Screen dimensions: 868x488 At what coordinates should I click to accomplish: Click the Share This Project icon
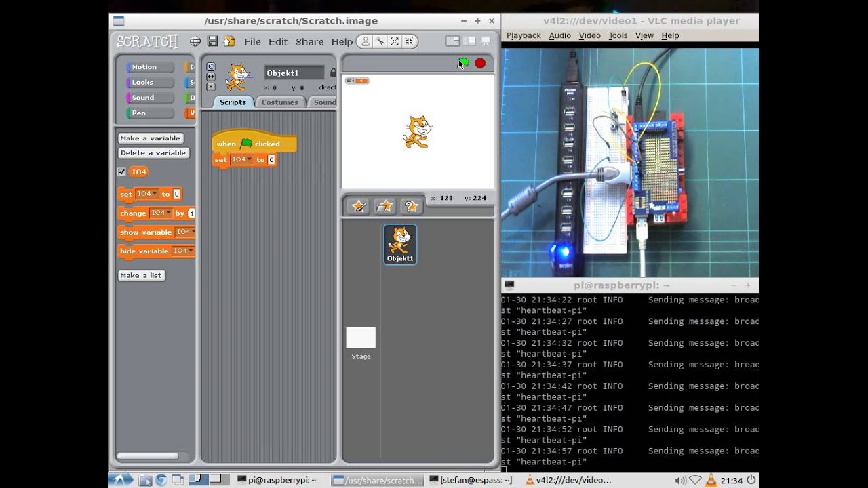[229, 41]
